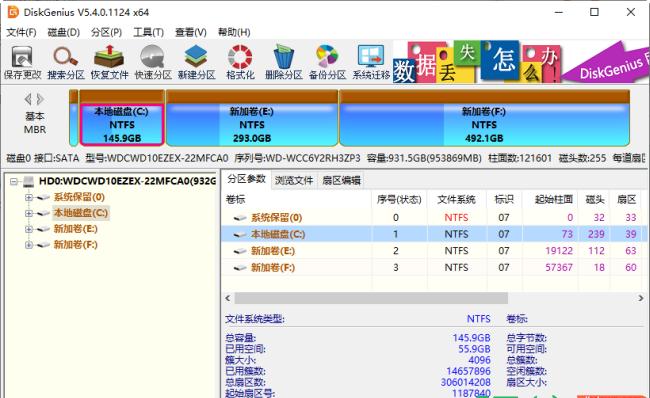Open the 备份分区 backup partition tool
This screenshot has width=650, height=398.
click(327, 63)
